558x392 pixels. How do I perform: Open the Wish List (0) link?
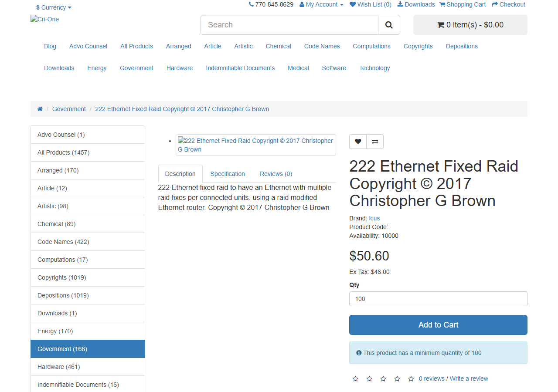(371, 4)
